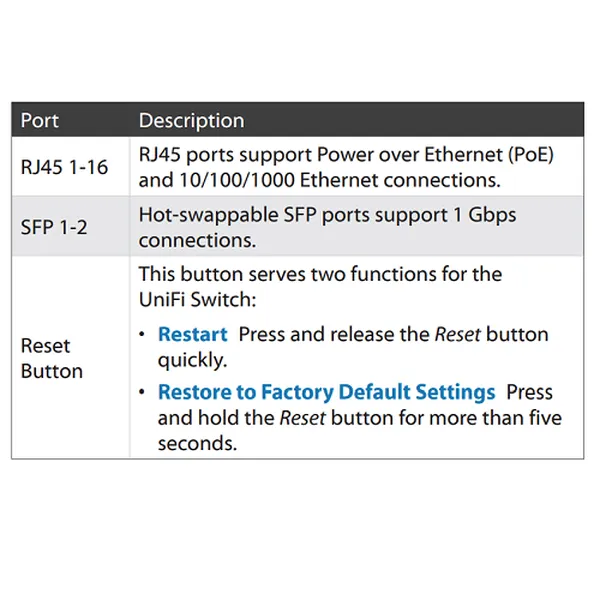Click the bullet point before "Restart"
Screen dimensions: 600x600
point(146,333)
